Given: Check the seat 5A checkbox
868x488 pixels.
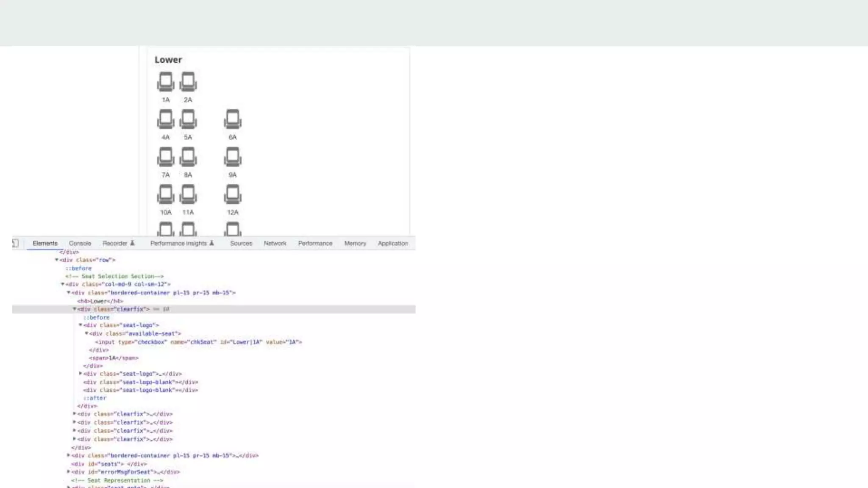Looking at the screenshot, I should pos(188,119).
